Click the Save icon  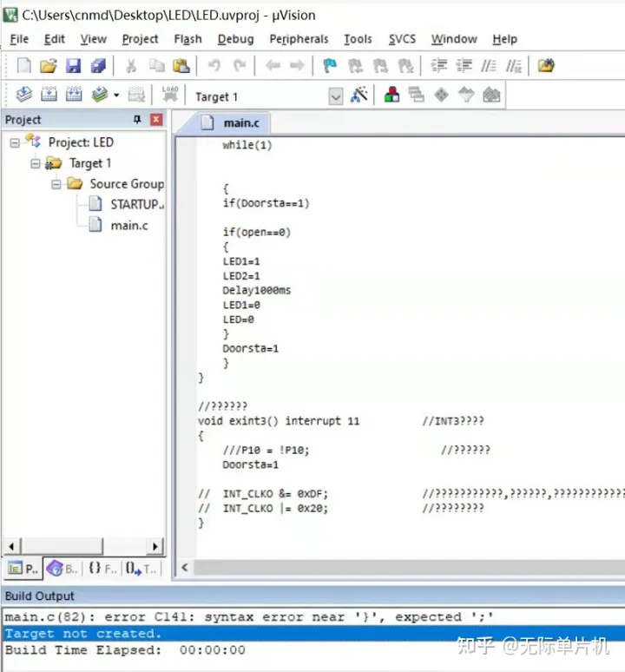point(73,66)
